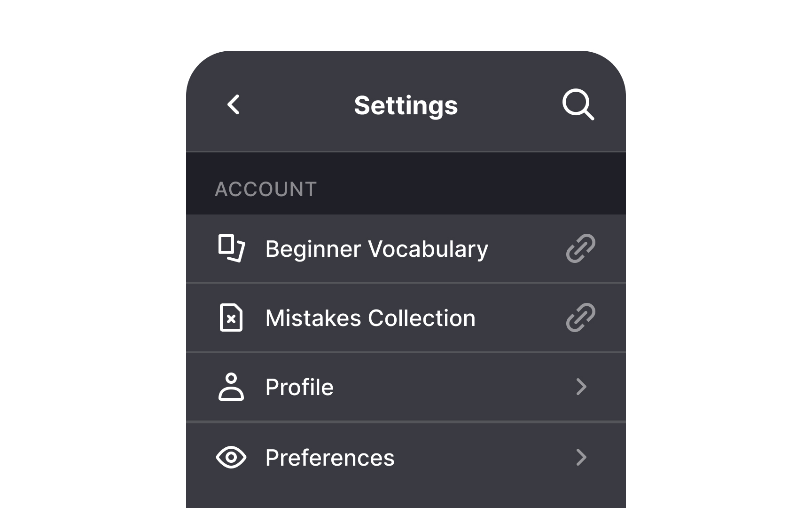The image size is (812, 508).
Task: Toggle visibility using the Preferences eye icon
Action: (x=231, y=457)
